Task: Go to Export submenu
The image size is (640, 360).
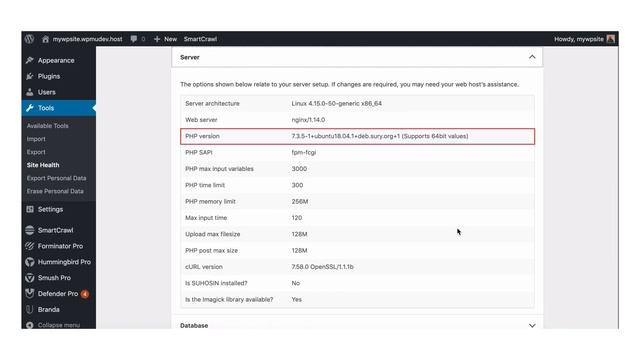Action: click(x=36, y=152)
